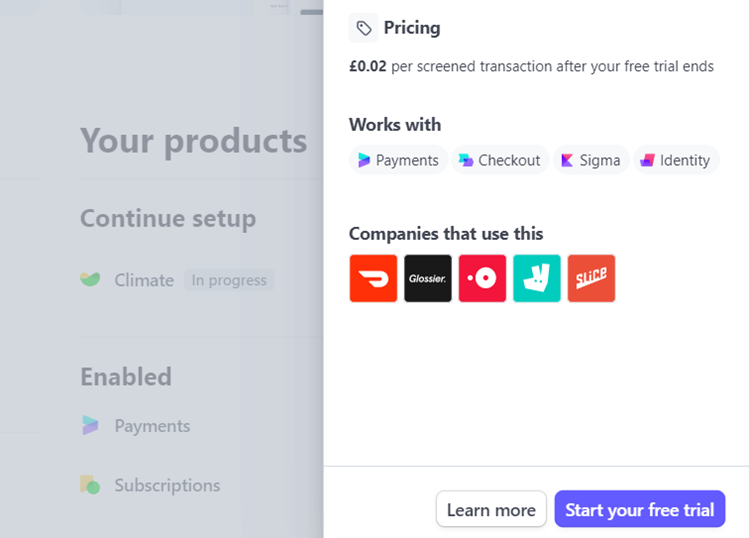Click the Your products heading

pos(193,141)
